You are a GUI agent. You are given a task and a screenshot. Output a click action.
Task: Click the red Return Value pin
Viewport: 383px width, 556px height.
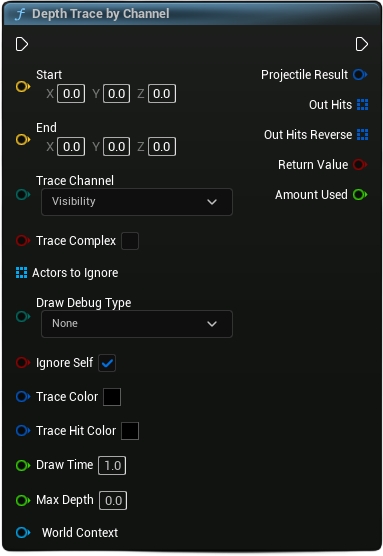point(360,165)
